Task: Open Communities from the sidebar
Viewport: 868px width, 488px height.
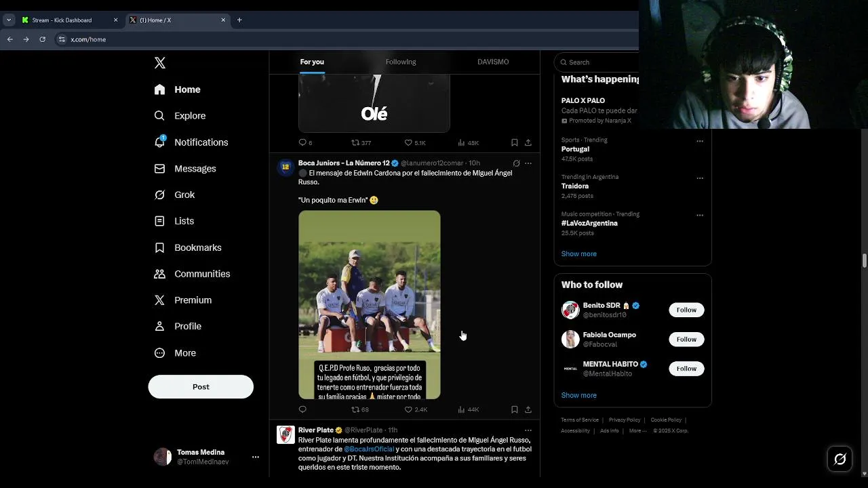Action: pos(192,274)
